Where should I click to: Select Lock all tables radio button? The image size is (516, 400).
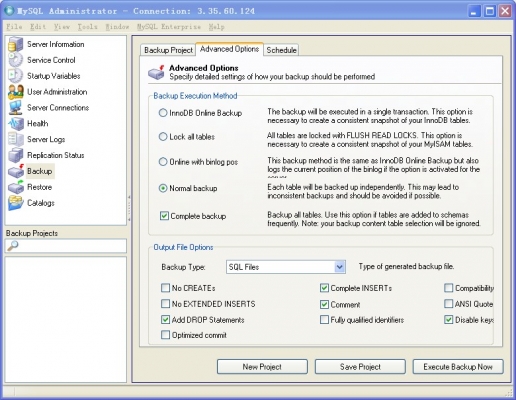163,137
